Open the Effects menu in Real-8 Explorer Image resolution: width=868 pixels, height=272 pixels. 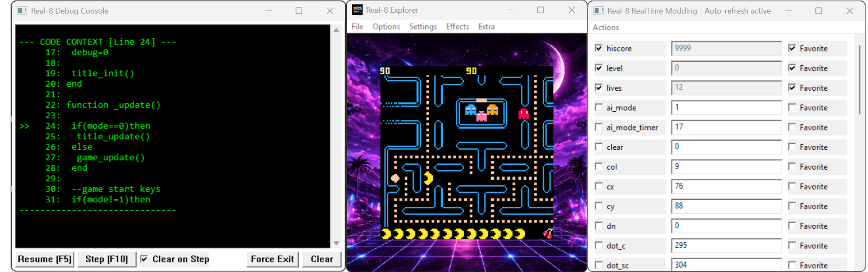tap(458, 27)
